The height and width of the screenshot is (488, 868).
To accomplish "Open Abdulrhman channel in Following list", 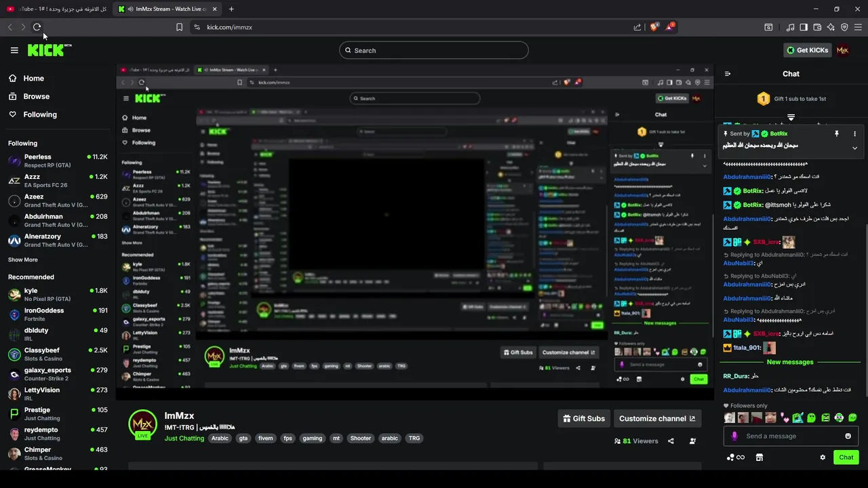I will pos(57,220).
